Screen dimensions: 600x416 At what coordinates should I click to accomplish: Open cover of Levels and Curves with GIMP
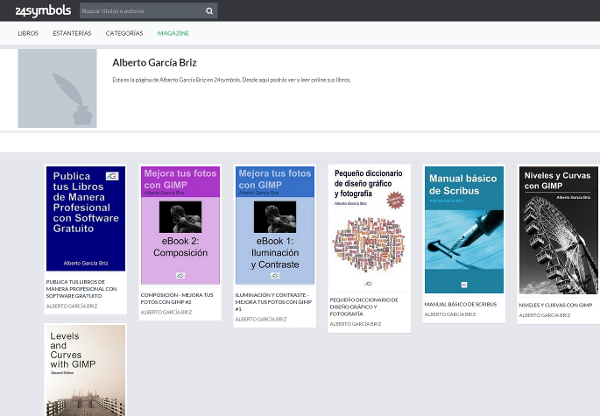86,370
